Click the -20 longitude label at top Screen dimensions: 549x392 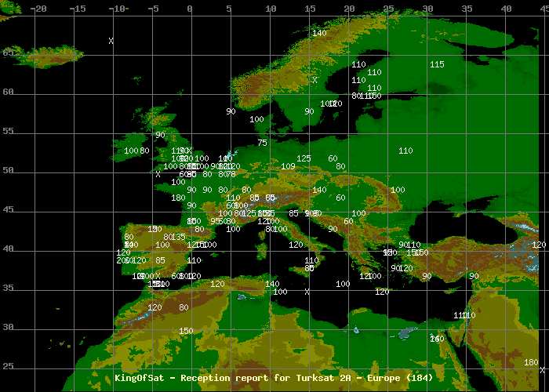[x=38, y=9]
